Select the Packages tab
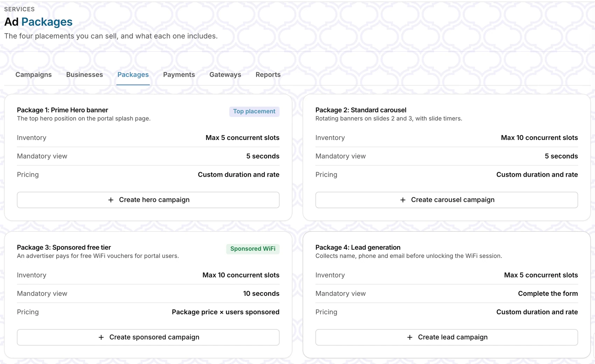This screenshot has height=364, width=595. click(x=133, y=75)
